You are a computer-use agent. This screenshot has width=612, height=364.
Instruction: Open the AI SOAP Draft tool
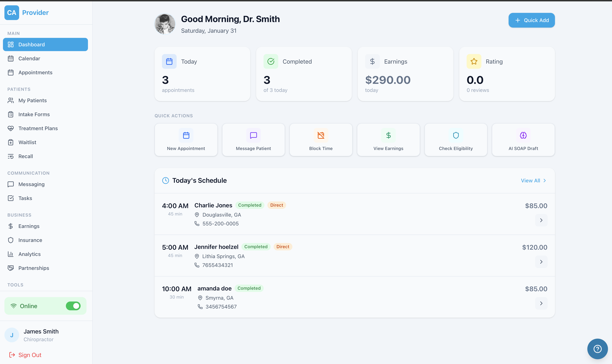523,140
